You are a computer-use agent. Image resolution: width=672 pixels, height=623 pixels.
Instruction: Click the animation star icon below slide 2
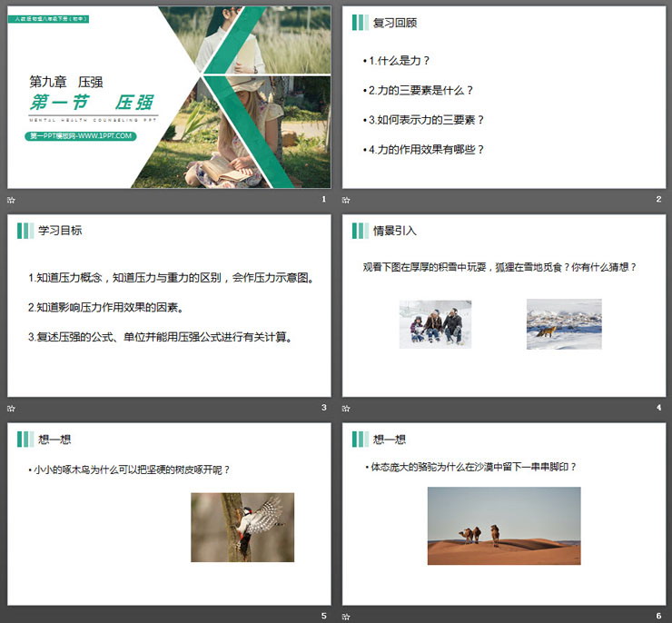[x=346, y=199]
